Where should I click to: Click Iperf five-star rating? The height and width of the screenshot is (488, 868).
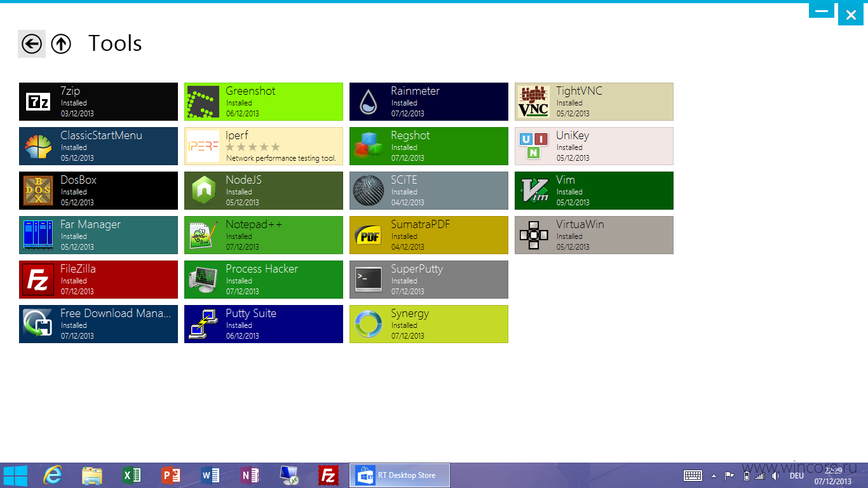[x=253, y=147]
